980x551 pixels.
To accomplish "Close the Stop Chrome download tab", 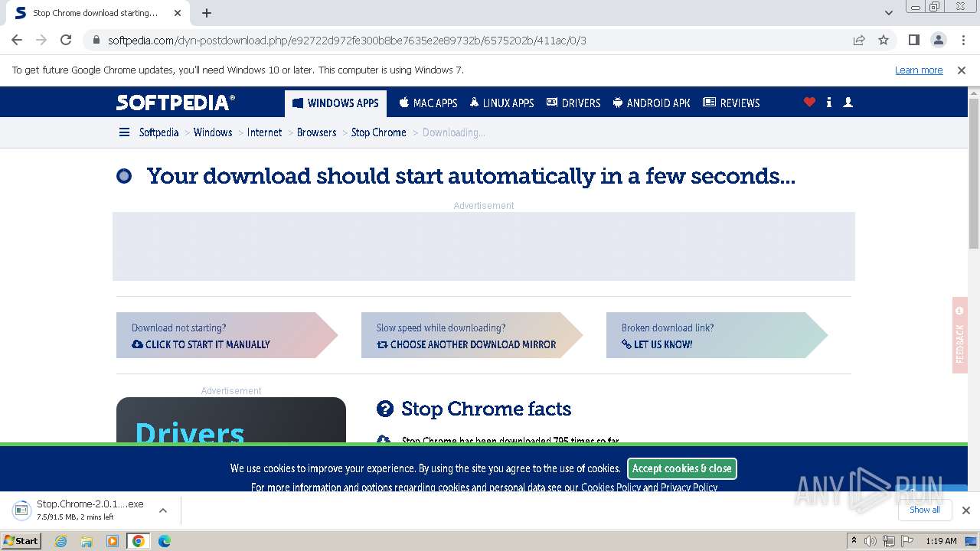I will [178, 13].
